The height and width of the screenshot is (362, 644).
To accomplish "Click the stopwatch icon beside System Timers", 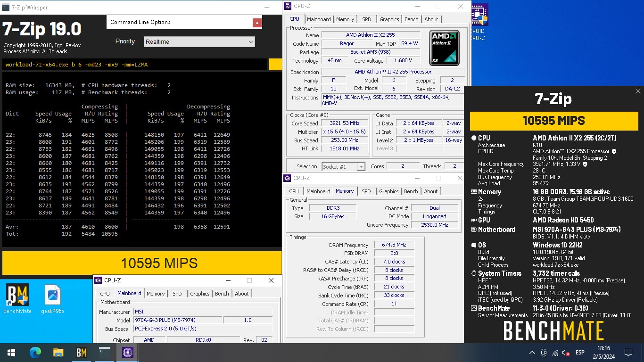I will click(474, 273).
